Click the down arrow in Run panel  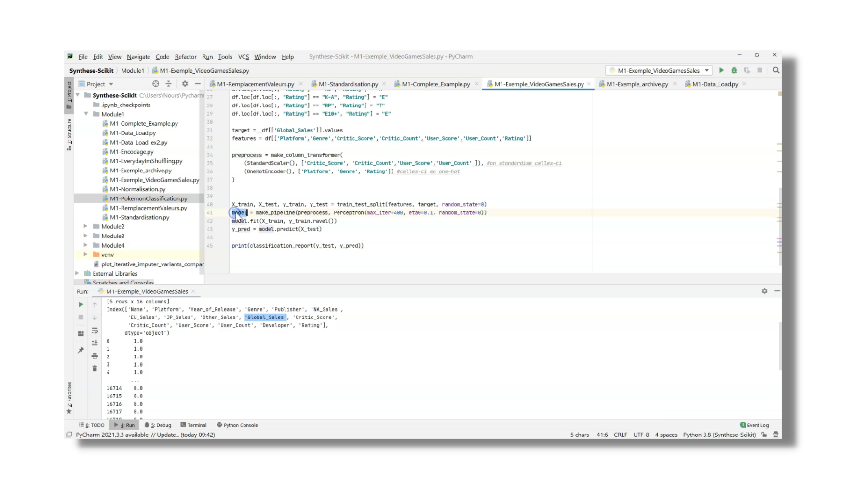[95, 317]
